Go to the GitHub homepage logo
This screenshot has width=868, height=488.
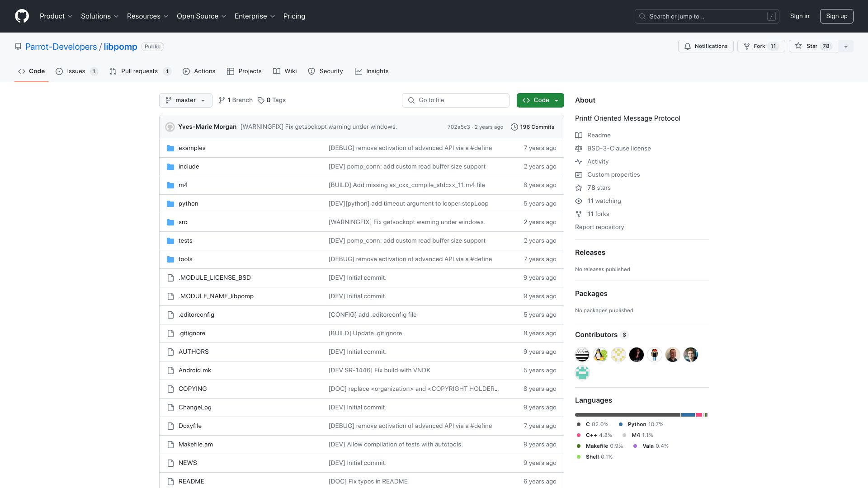(22, 16)
